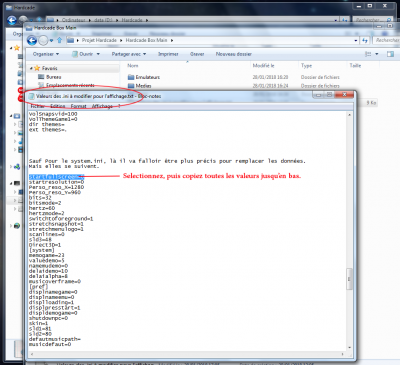Sort by the Taille column header

[355, 66]
